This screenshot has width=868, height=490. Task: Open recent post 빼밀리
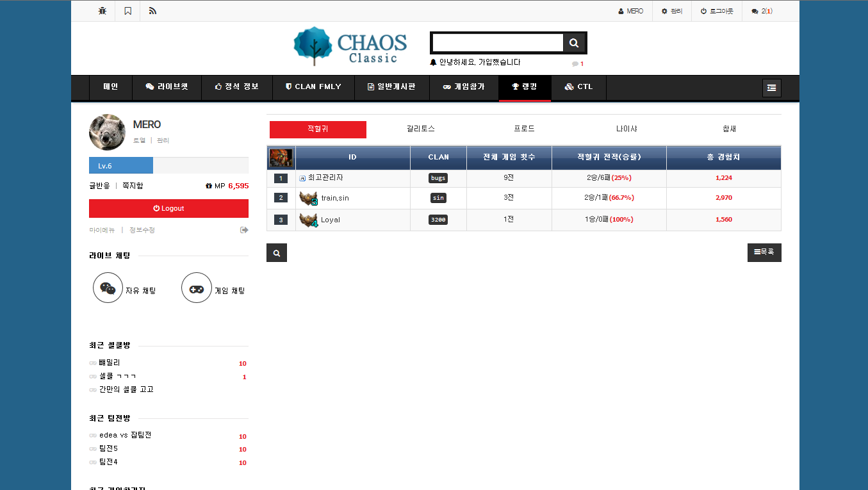point(110,363)
